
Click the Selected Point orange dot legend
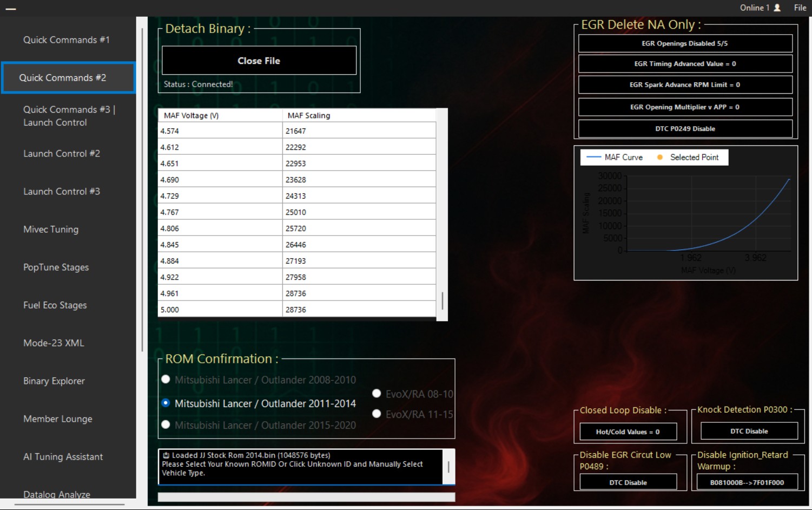[659, 157]
